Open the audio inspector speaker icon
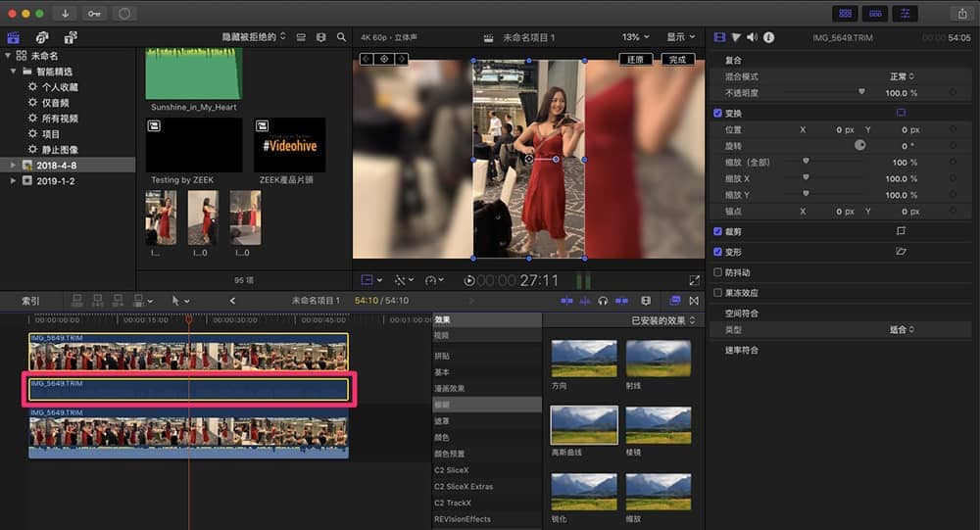Screen dimensions: 980x530 click(752, 37)
